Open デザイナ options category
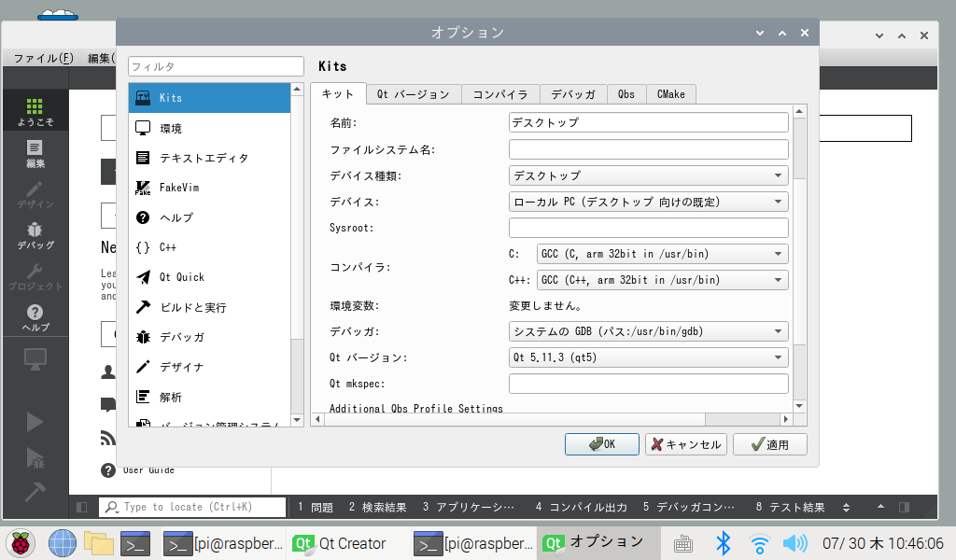Image resolution: width=956 pixels, height=560 pixels. (x=209, y=367)
